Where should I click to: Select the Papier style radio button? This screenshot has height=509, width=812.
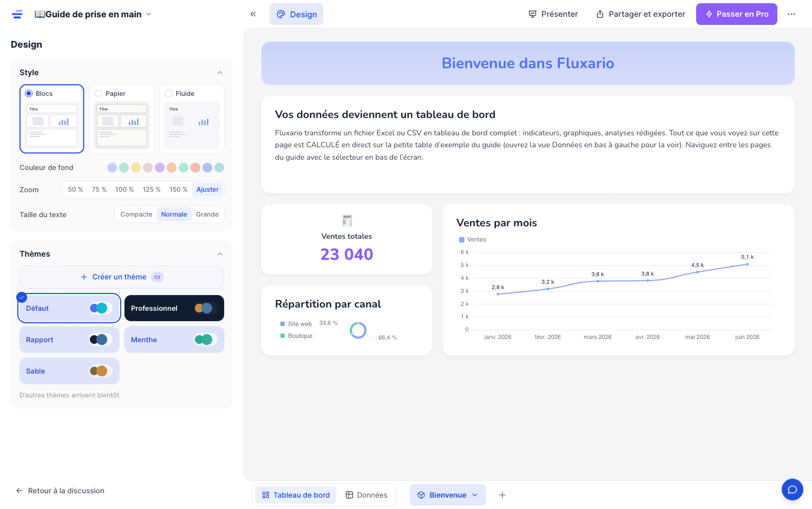(99, 94)
